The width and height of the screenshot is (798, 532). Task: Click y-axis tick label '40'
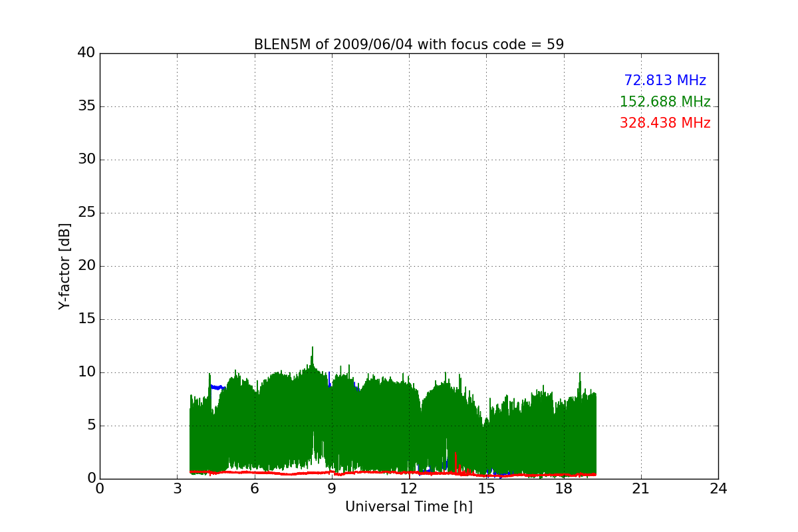pos(86,53)
